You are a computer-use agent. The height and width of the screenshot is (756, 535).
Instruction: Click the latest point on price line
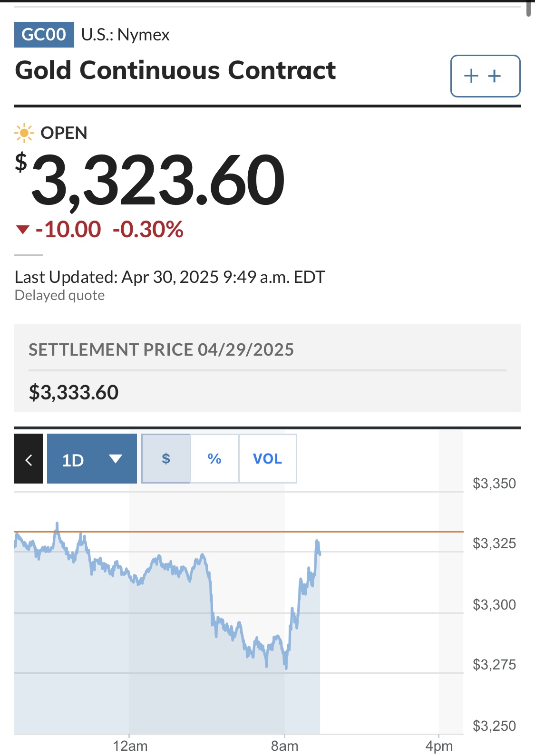320,553
